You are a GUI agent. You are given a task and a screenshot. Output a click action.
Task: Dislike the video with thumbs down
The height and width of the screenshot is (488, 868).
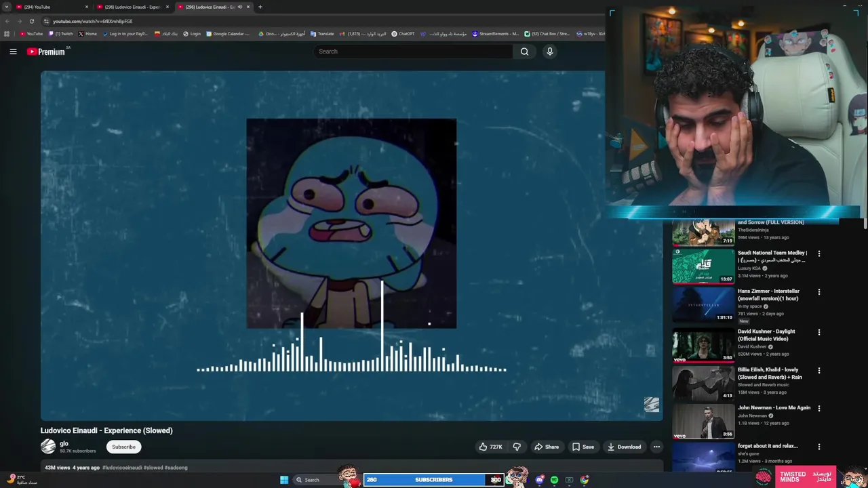point(517,447)
